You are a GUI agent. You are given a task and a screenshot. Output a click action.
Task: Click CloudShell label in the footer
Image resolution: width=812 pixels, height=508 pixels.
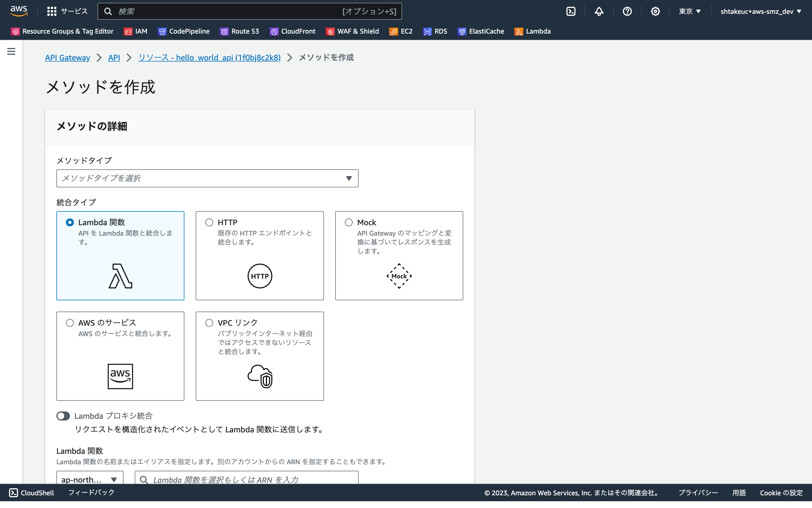(37, 493)
